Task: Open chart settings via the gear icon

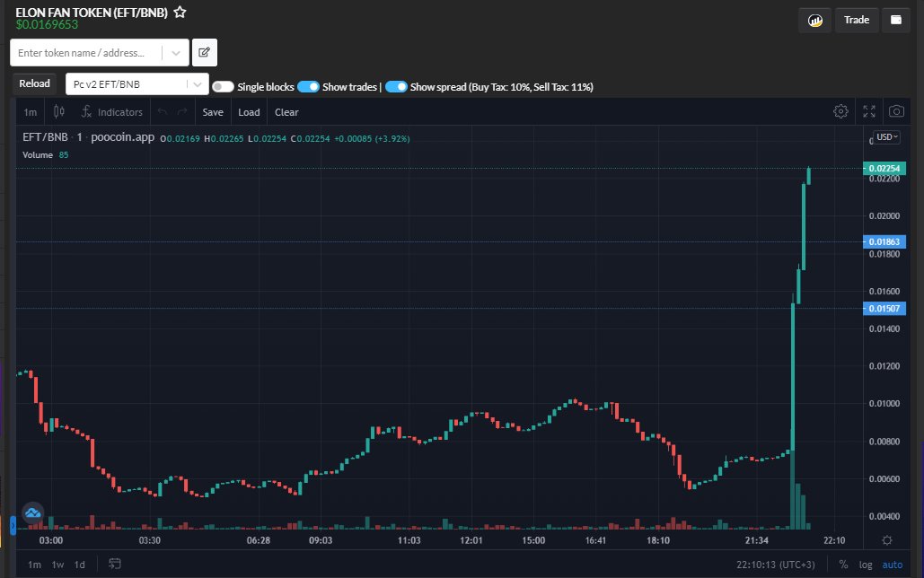Action: point(840,111)
